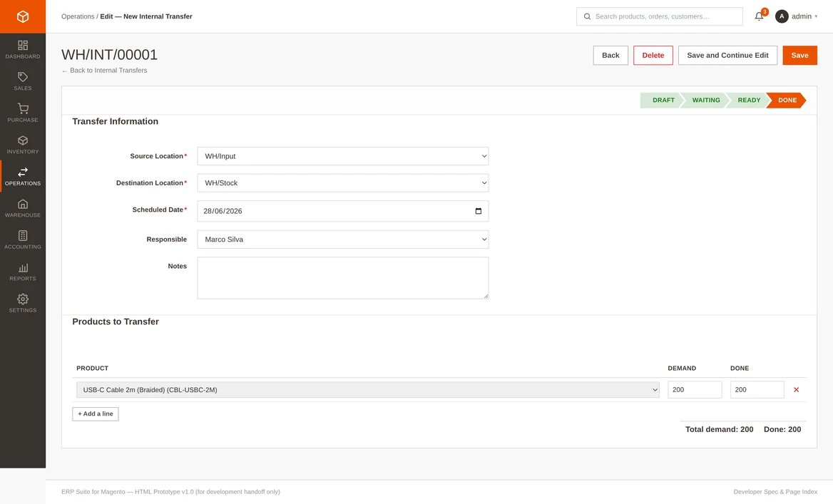Select the Waiting status stage
The image size is (833, 504).
[x=706, y=100]
